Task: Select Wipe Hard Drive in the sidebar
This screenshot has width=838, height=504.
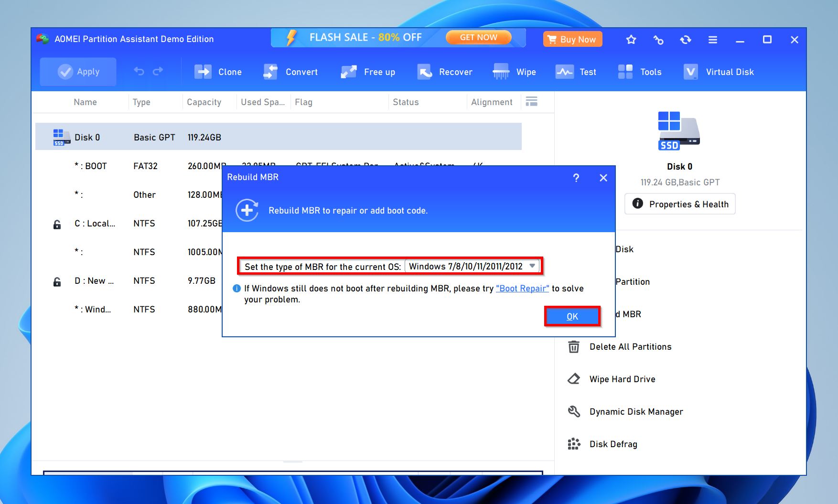Action: coord(622,379)
